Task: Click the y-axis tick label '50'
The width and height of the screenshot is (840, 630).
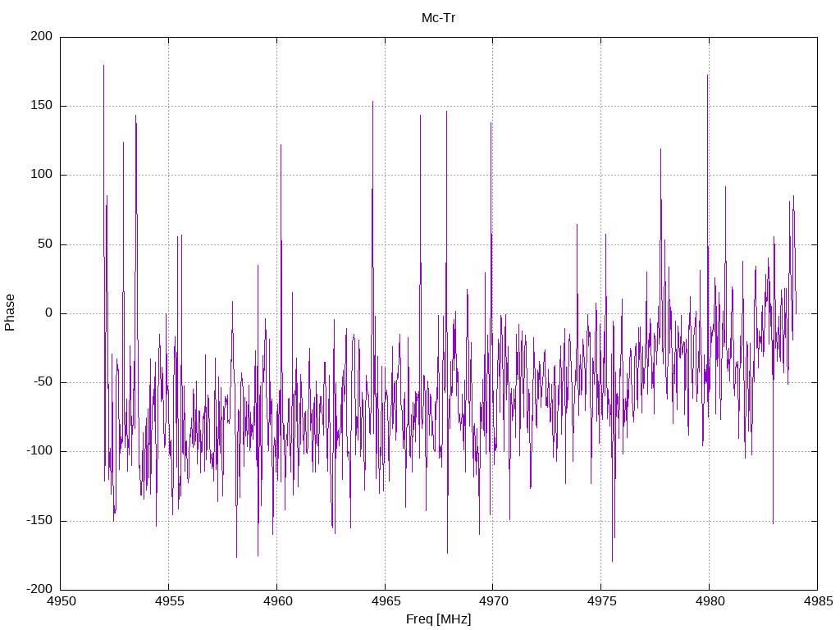Action: [46, 244]
